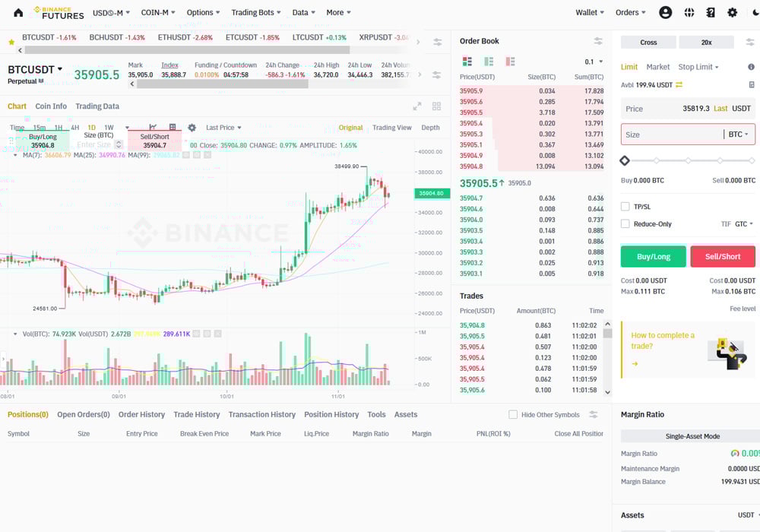Click the ticker bar horizontal scrollbar
760x532 pixels.
tap(187, 50)
